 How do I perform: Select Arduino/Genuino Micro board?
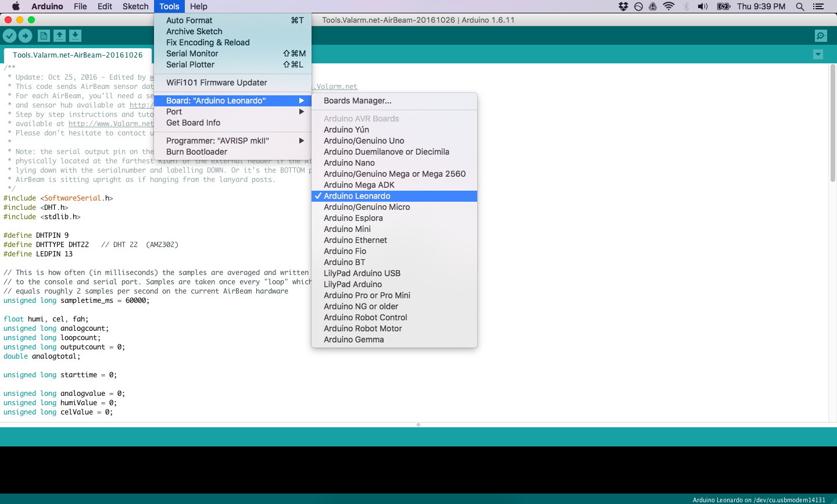click(x=394, y=207)
